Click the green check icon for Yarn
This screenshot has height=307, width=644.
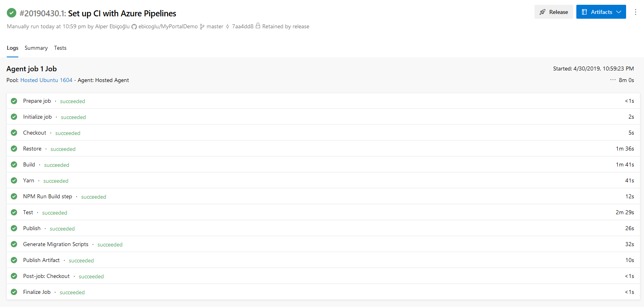point(14,180)
